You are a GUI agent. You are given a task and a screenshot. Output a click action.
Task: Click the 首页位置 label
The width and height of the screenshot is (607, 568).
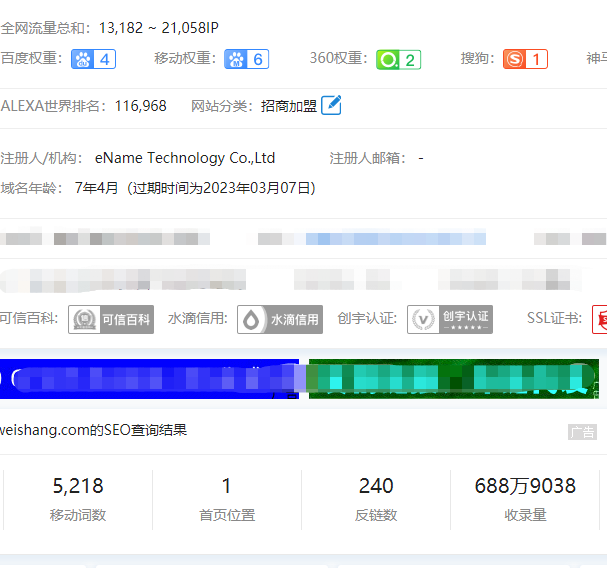click(x=227, y=515)
